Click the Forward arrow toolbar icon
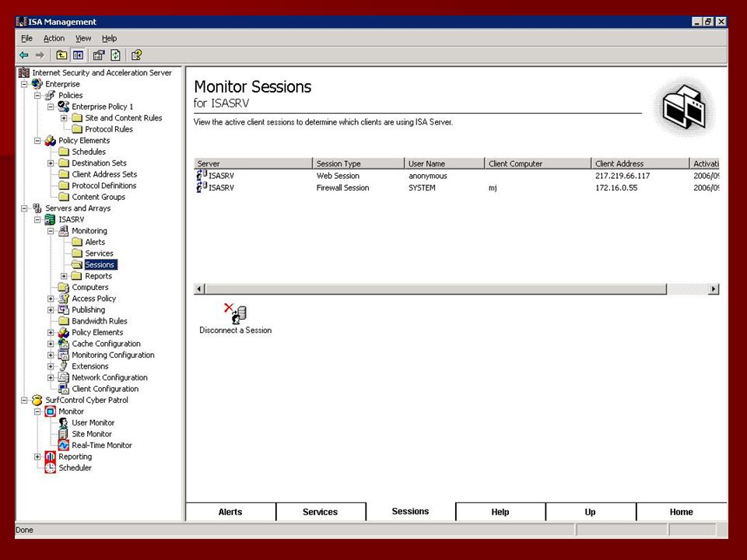The image size is (747, 560). [x=40, y=55]
